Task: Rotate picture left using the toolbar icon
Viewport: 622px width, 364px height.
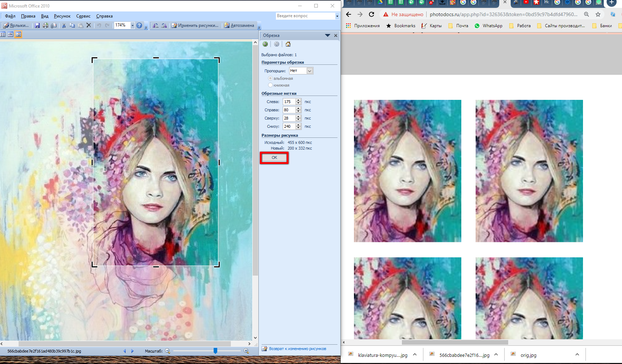Action: tap(156, 25)
